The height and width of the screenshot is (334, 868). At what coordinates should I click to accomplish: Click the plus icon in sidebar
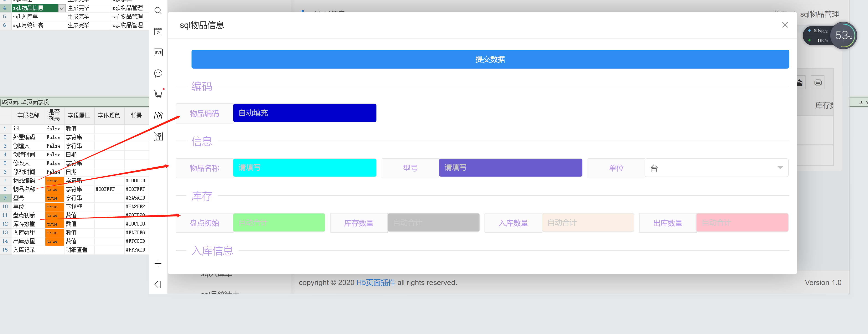158,263
